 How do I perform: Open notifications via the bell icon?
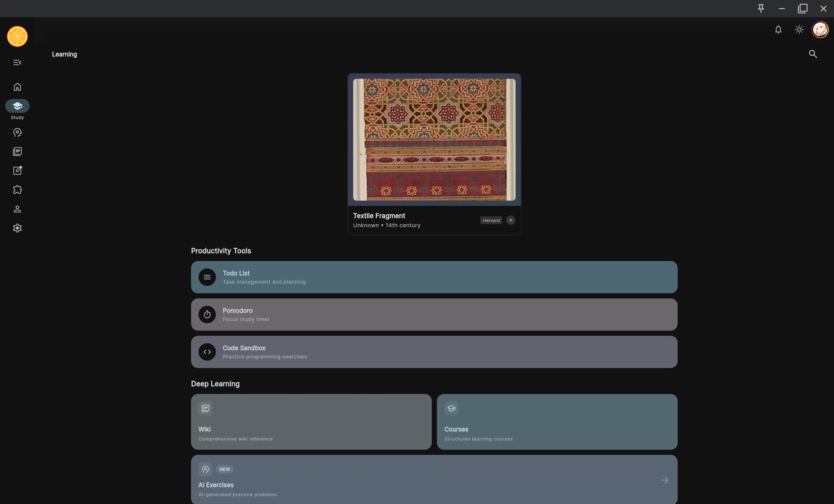click(778, 30)
